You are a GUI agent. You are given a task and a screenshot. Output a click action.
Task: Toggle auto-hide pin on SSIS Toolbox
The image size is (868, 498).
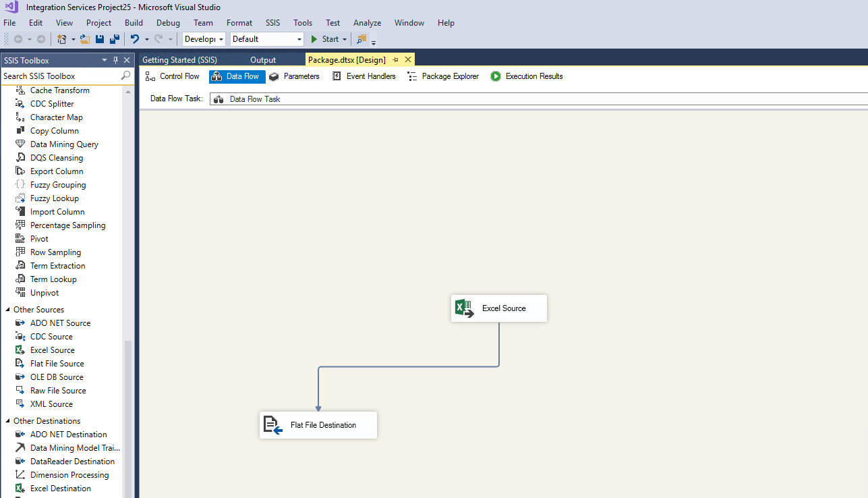(x=116, y=59)
